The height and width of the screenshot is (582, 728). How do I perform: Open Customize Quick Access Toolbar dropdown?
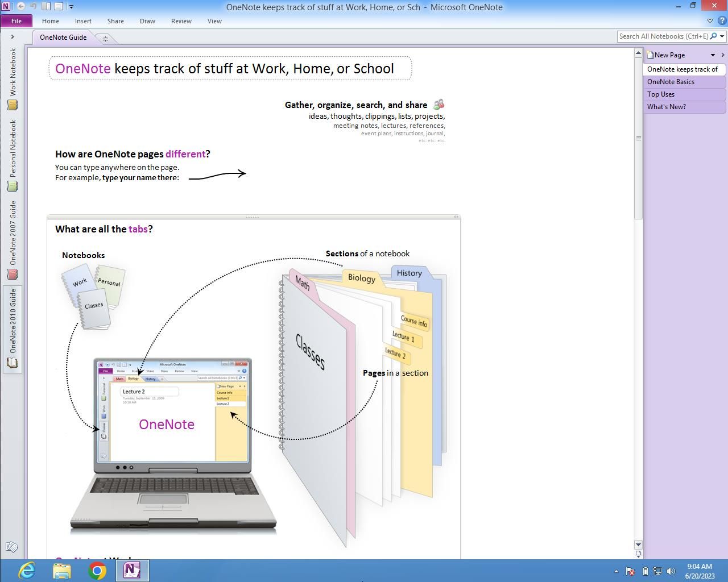click(71, 7)
